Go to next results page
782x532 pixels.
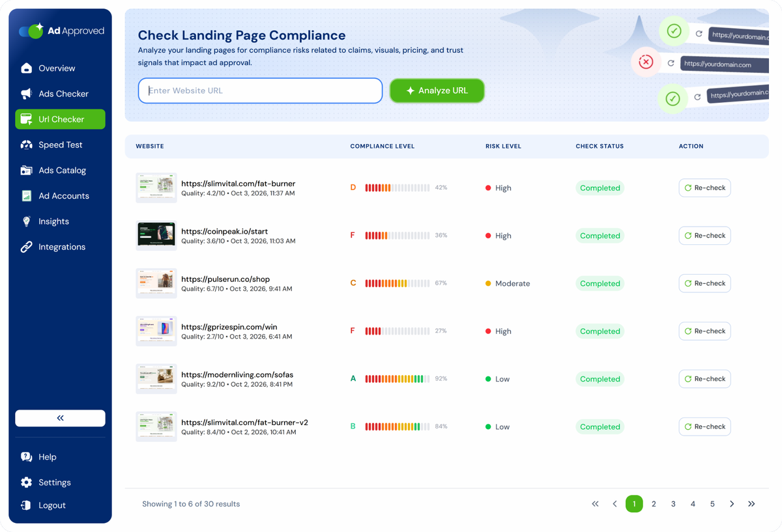732,504
